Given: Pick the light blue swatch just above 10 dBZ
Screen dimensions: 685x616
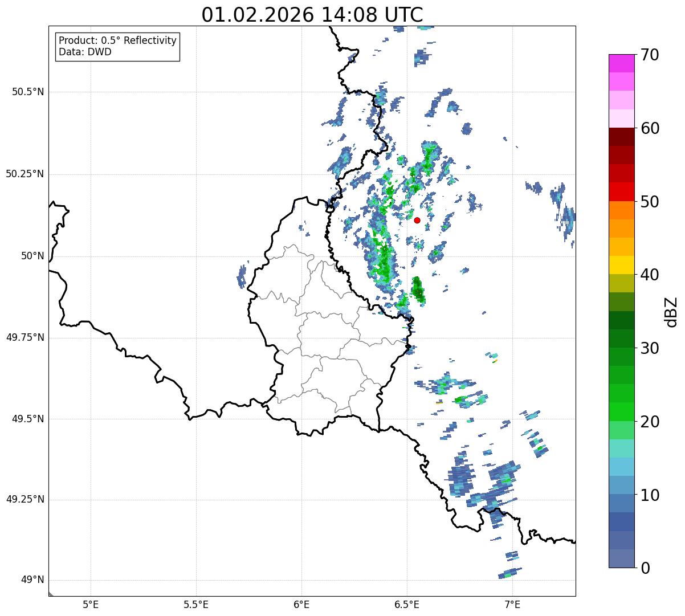Looking at the screenshot, I should pyautogui.click(x=622, y=485).
